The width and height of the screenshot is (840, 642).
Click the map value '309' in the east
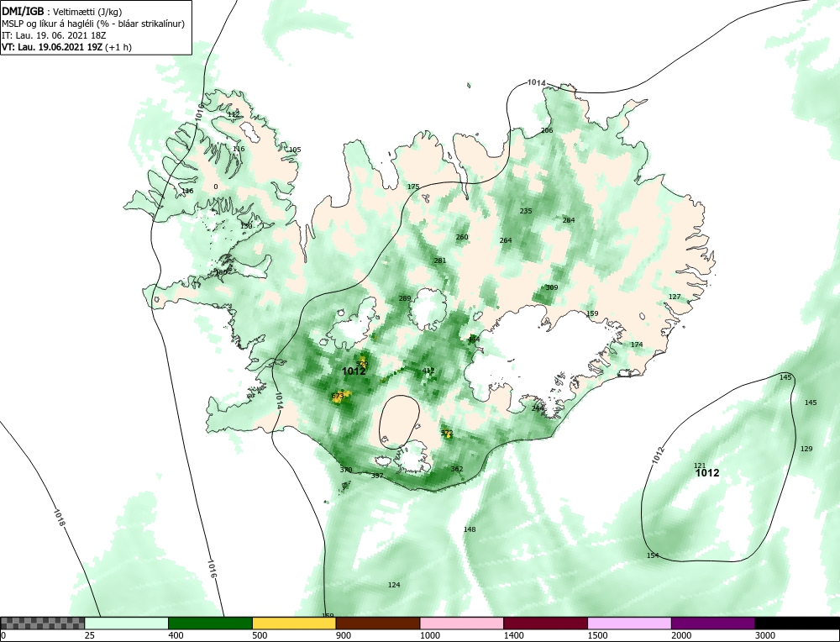click(552, 287)
